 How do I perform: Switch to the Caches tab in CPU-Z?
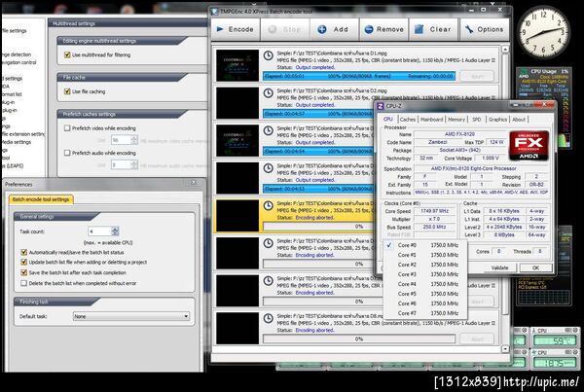click(x=408, y=120)
